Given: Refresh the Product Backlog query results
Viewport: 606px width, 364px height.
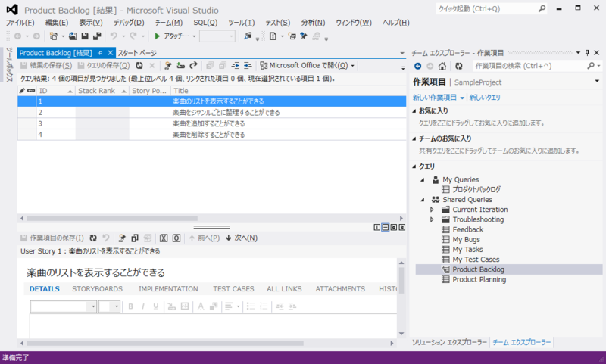Looking at the screenshot, I should (x=139, y=66).
